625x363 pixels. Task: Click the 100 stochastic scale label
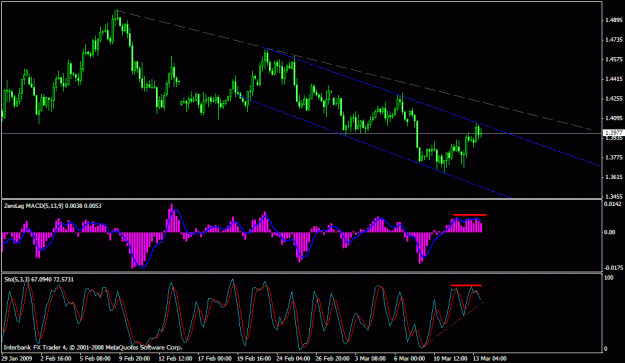[609, 277]
